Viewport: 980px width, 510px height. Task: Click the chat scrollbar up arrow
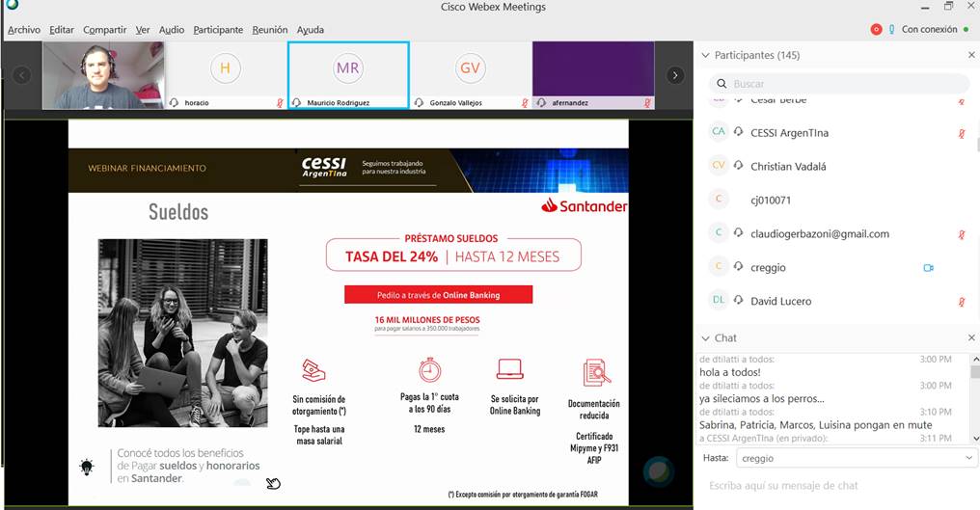(x=974, y=360)
